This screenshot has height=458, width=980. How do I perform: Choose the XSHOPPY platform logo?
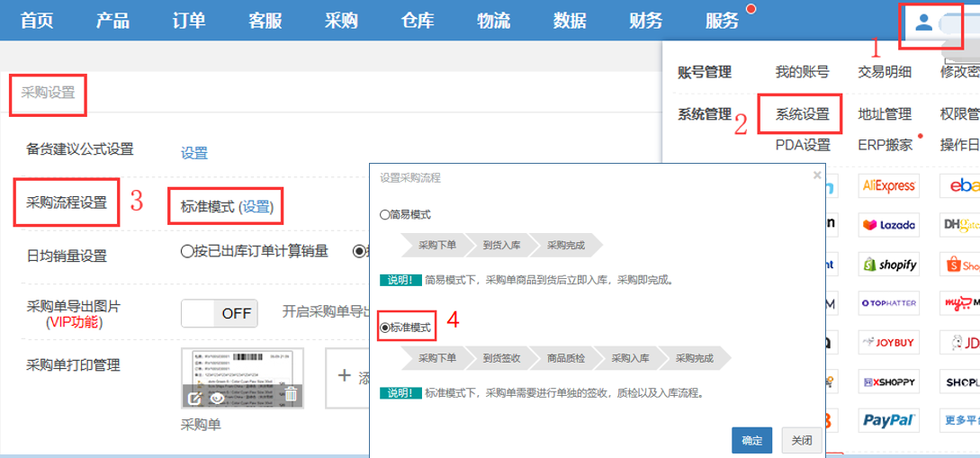point(889,382)
